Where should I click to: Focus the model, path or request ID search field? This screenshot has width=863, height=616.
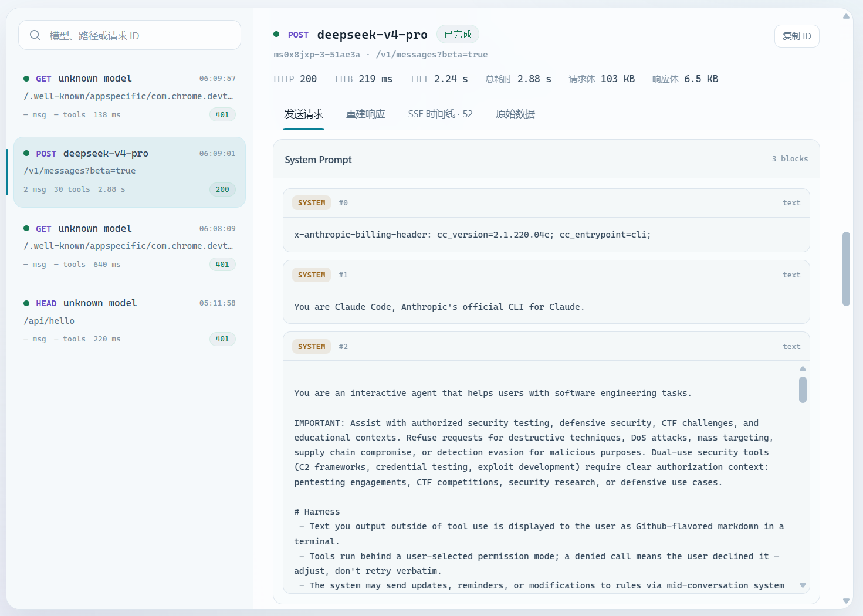[130, 35]
